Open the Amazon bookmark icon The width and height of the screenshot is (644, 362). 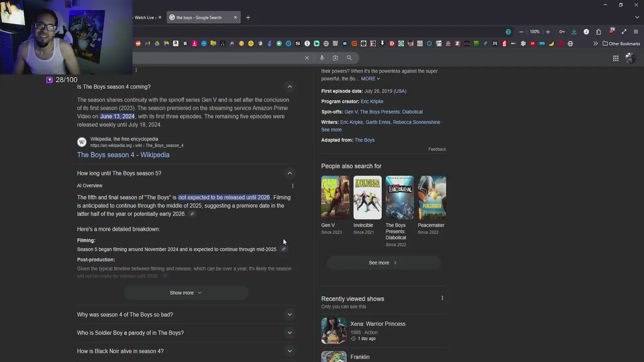(176, 44)
